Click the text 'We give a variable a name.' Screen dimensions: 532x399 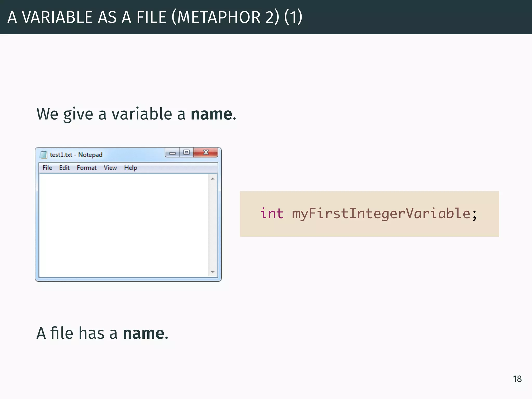136,114
